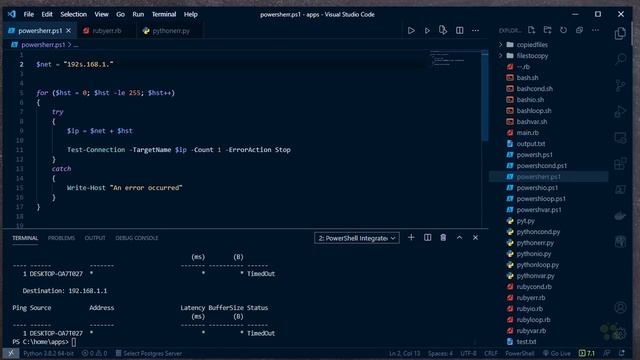Open powershcond.ps1 in Explorer
The width and height of the screenshot is (640, 360).
click(542, 166)
